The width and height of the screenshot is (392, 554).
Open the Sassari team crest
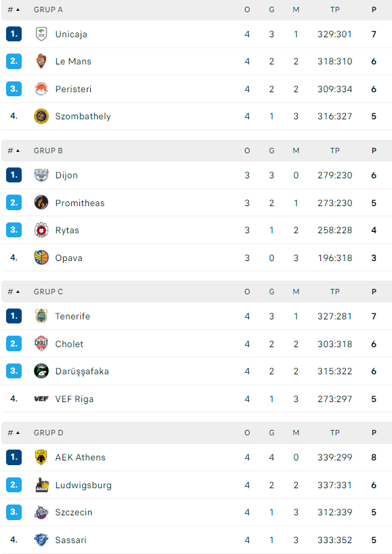pyautogui.click(x=41, y=540)
